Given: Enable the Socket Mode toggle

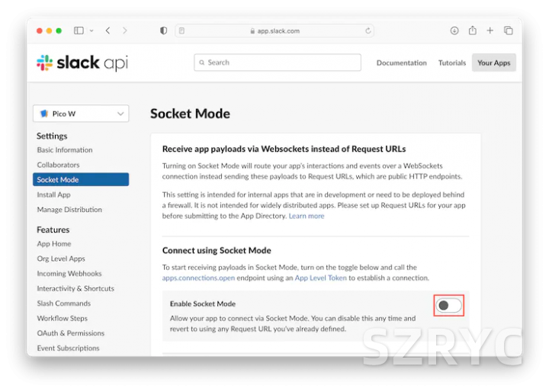Looking at the screenshot, I should [449, 306].
